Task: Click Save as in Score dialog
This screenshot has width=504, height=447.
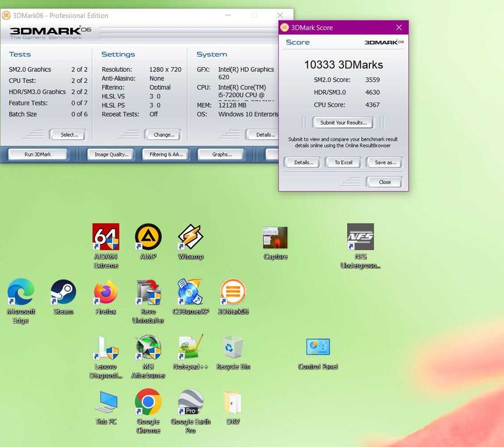Action: (x=385, y=162)
